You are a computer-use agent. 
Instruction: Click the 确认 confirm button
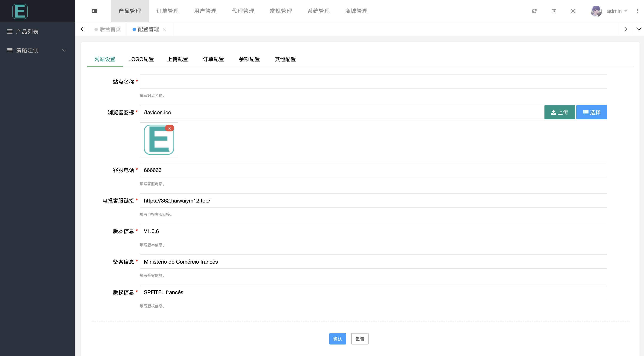(337, 339)
